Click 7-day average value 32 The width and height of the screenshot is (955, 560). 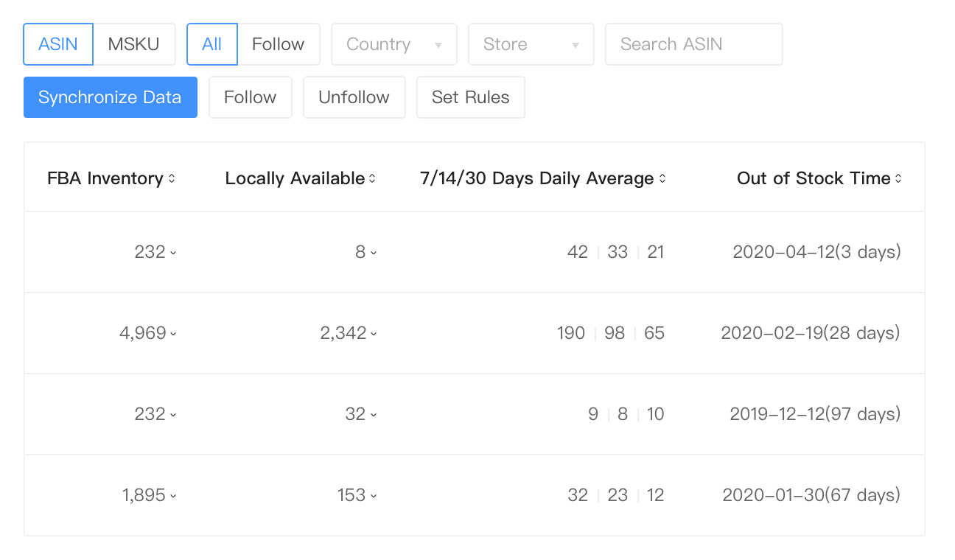point(578,495)
